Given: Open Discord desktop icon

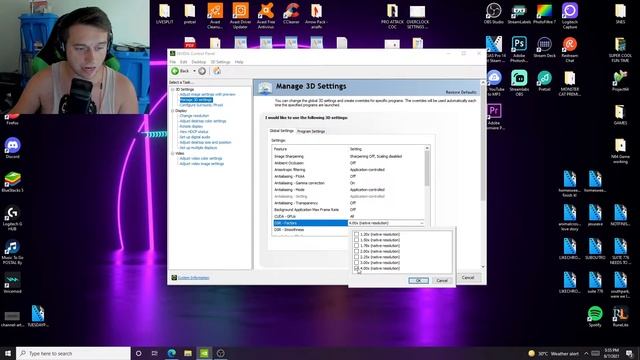Looking at the screenshot, I should pos(12,148).
